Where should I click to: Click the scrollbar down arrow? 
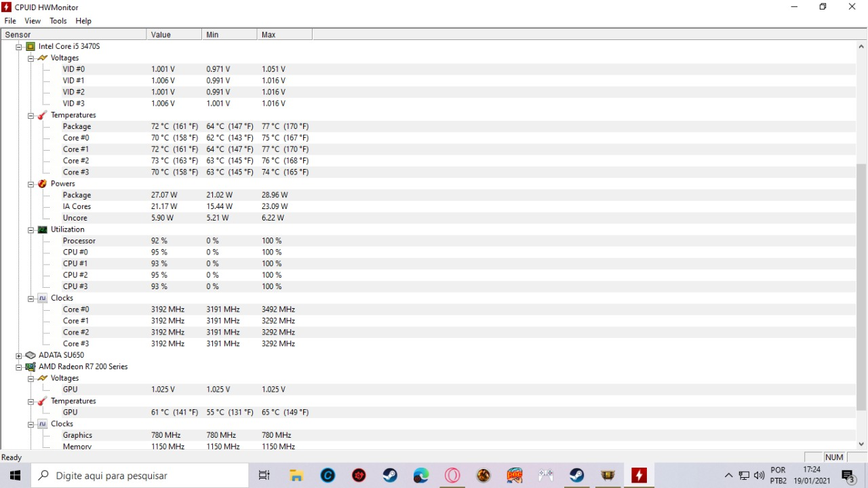click(862, 445)
